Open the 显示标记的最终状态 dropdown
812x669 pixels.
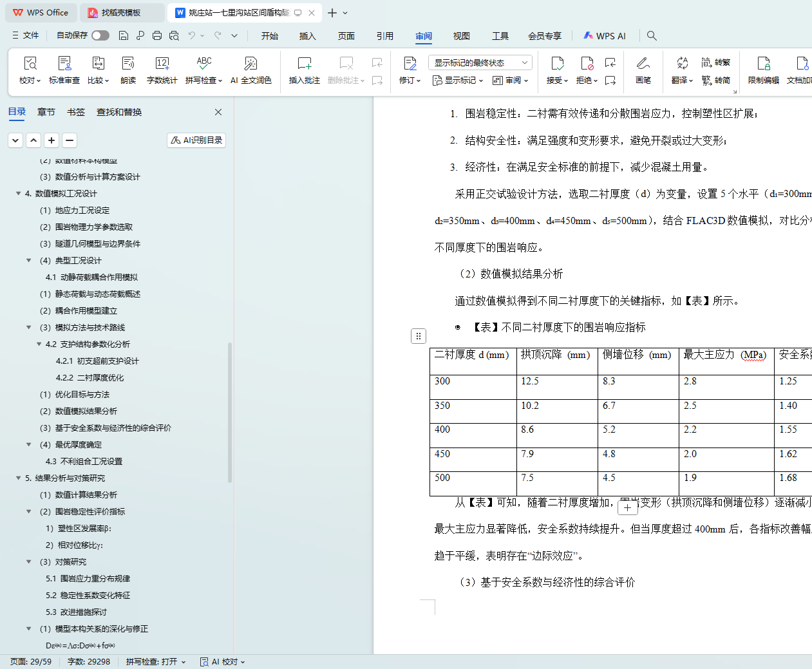[480, 62]
